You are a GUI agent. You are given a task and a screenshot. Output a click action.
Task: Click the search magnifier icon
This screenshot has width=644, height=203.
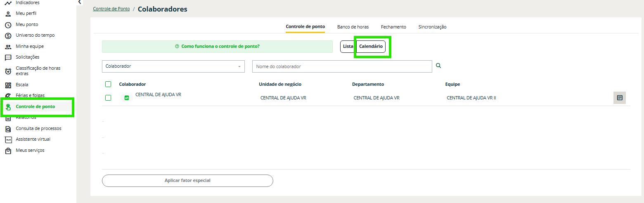click(x=438, y=66)
